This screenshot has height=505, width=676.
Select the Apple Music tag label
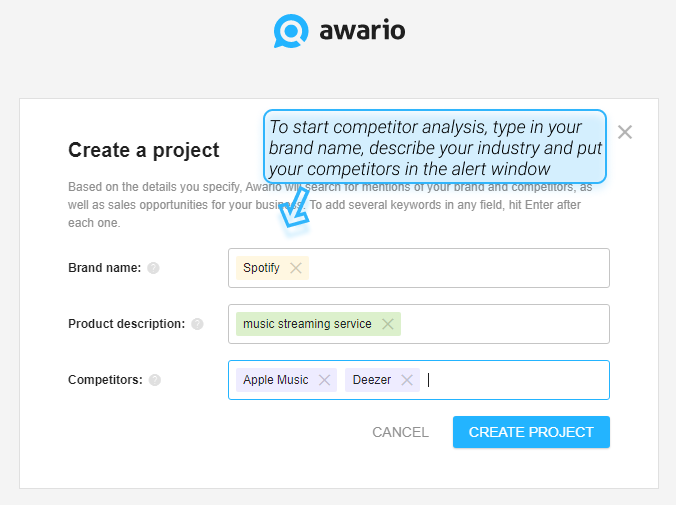coord(275,380)
